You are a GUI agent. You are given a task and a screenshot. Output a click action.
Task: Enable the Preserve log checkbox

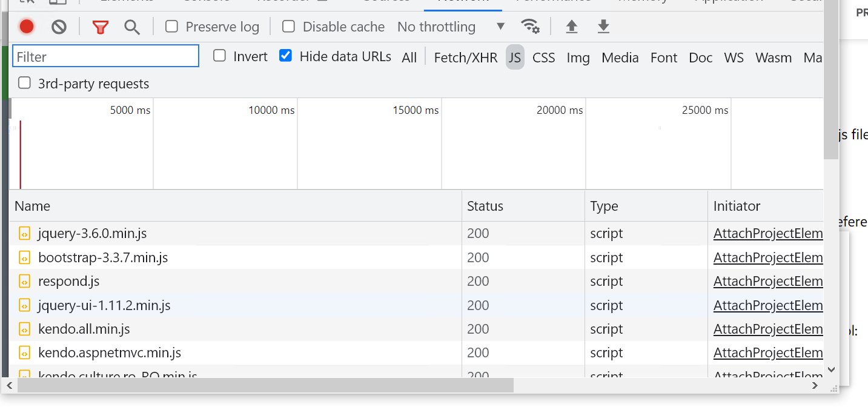pyautogui.click(x=172, y=27)
